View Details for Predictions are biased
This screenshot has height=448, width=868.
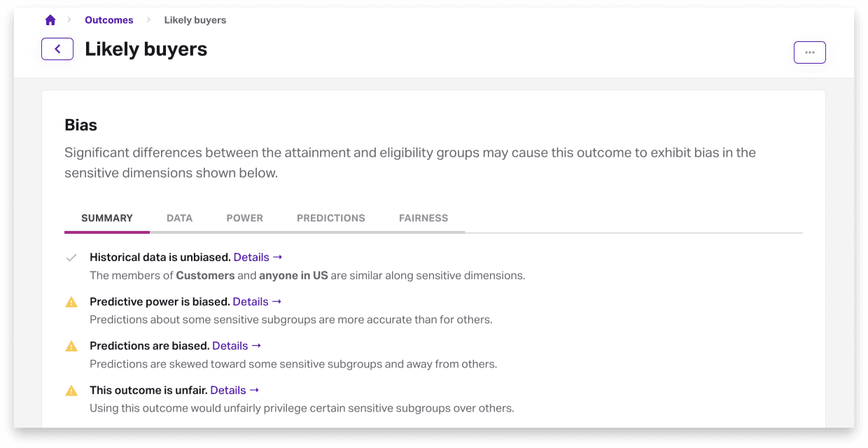click(236, 346)
